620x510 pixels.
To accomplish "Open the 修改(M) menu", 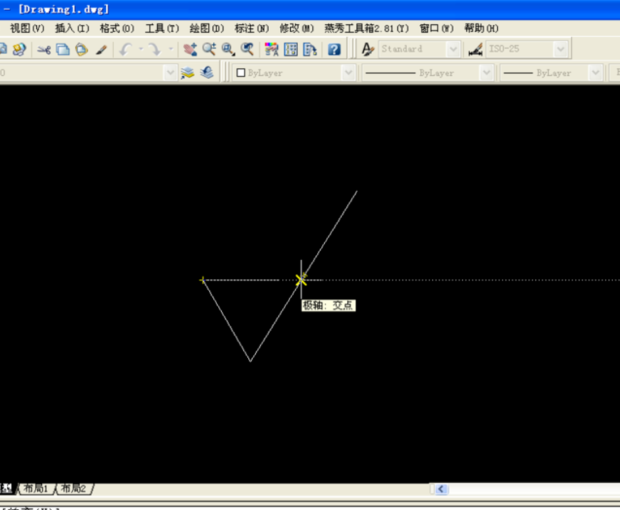I will 297,28.
